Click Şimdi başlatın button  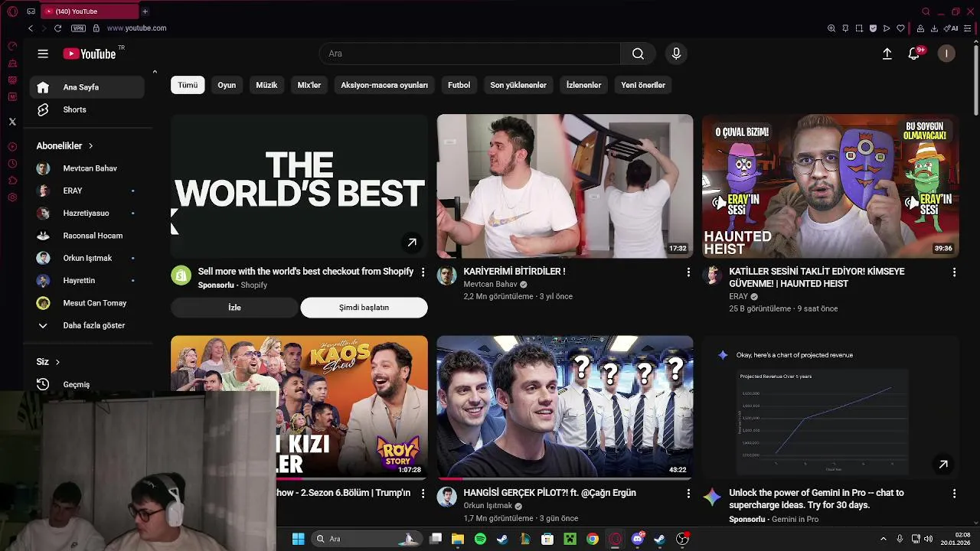coord(364,308)
